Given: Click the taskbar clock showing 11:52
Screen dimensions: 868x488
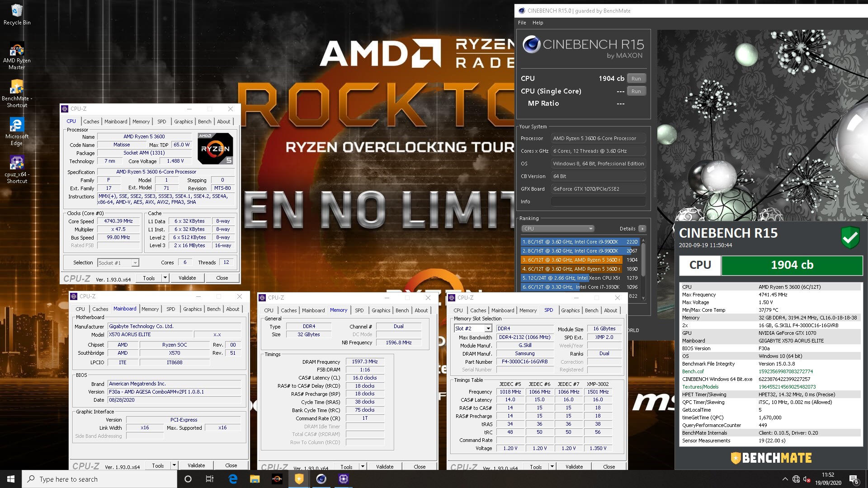Looking at the screenshot, I should point(828,479).
